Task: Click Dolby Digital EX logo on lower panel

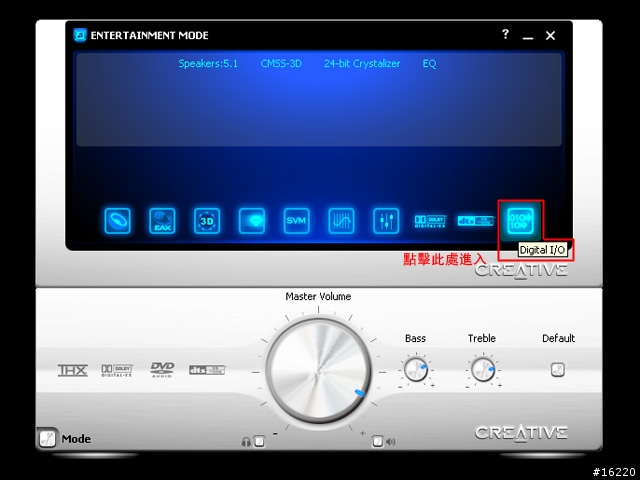Action: [117, 370]
